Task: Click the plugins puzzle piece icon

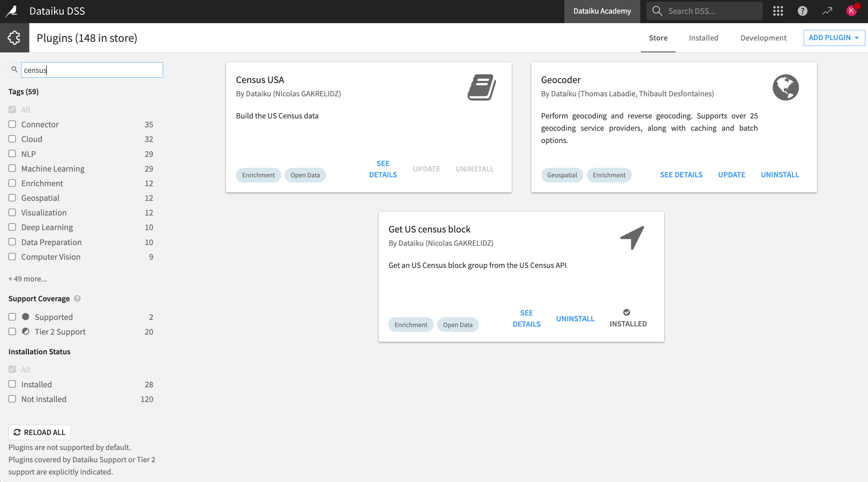Action: click(14, 38)
